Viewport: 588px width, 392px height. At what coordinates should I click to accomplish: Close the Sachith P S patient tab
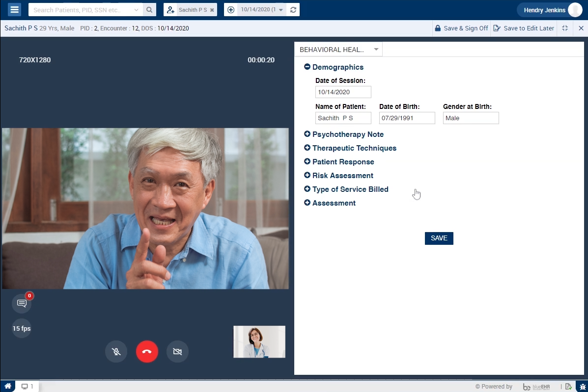pos(212,10)
